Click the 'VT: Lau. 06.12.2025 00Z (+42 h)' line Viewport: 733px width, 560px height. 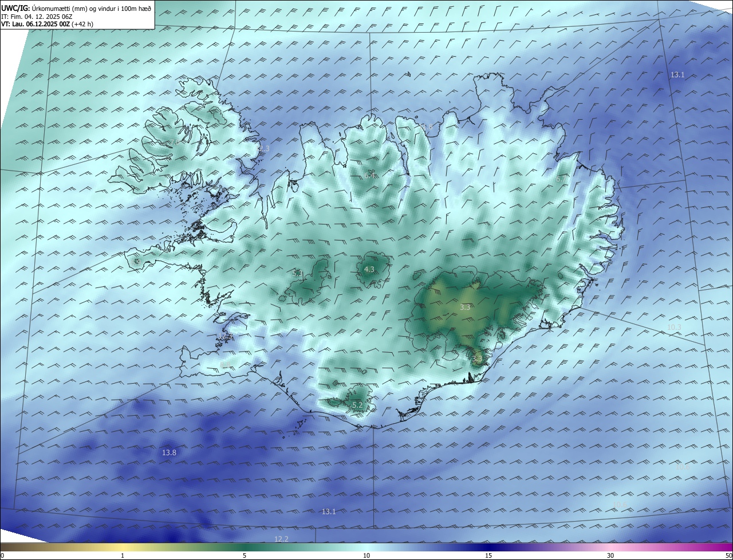(x=47, y=24)
